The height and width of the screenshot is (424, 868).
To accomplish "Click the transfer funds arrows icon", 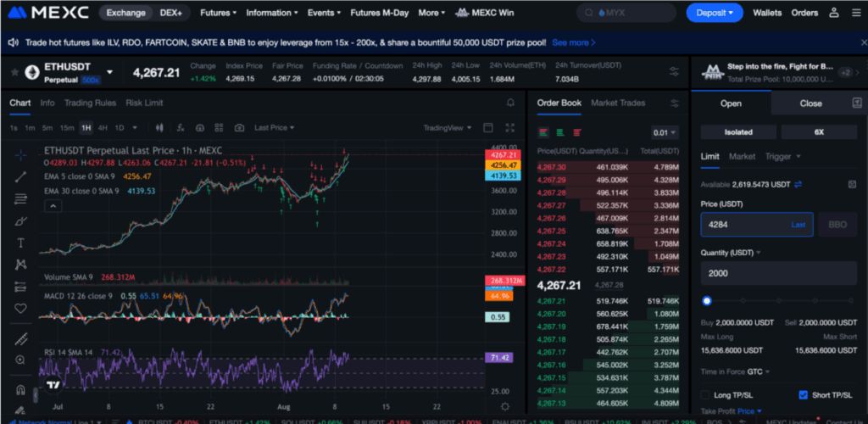I will pos(798,184).
